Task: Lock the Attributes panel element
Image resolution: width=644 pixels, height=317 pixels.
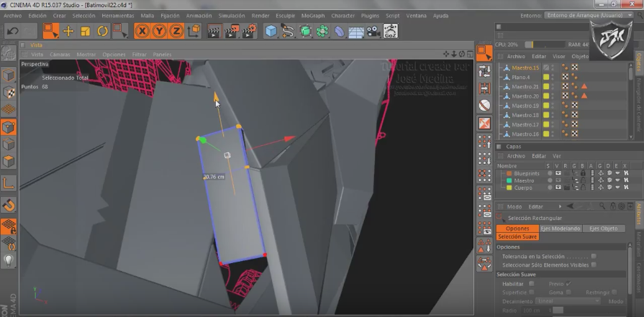Action: (613, 206)
